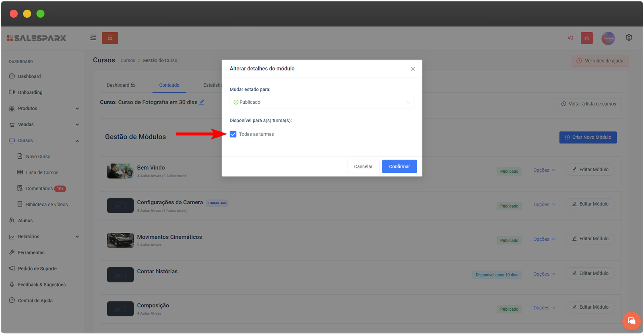Image resolution: width=644 pixels, height=334 pixels.
Task: Open the live chat bubble icon
Action: click(x=631, y=321)
